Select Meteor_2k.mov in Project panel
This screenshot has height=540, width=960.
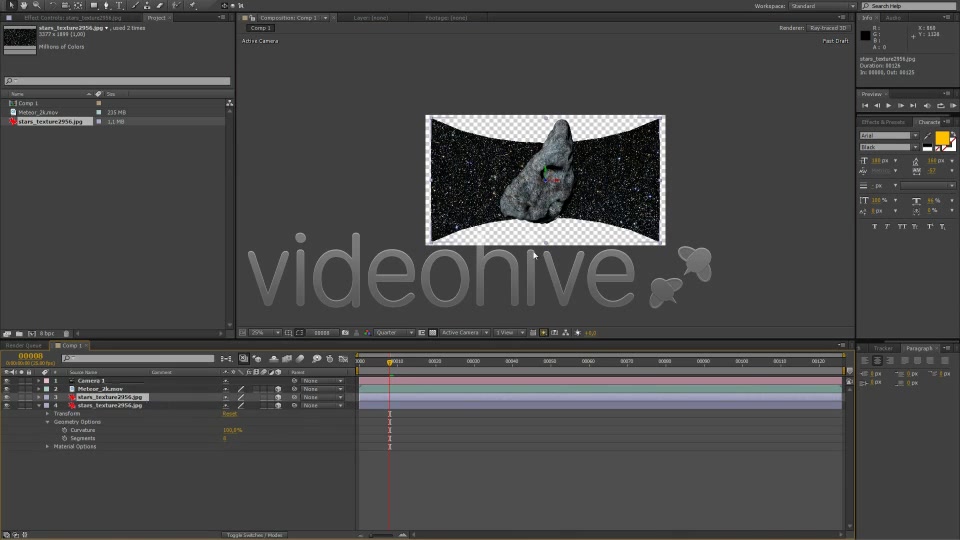[38, 113]
